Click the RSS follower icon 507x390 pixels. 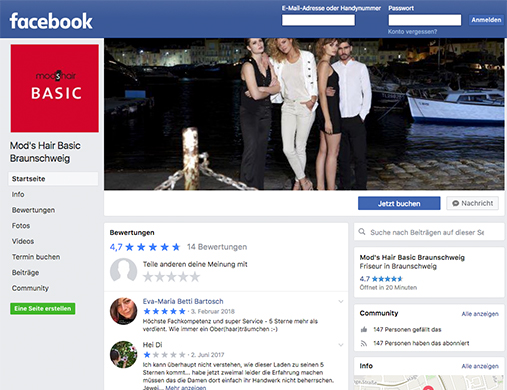[364, 343]
